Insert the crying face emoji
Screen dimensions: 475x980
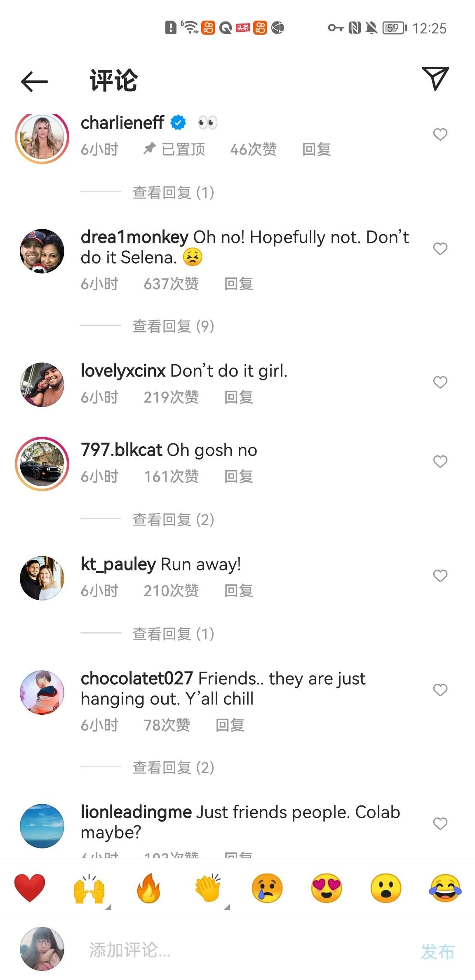pyautogui.click(x=267, y=888)
